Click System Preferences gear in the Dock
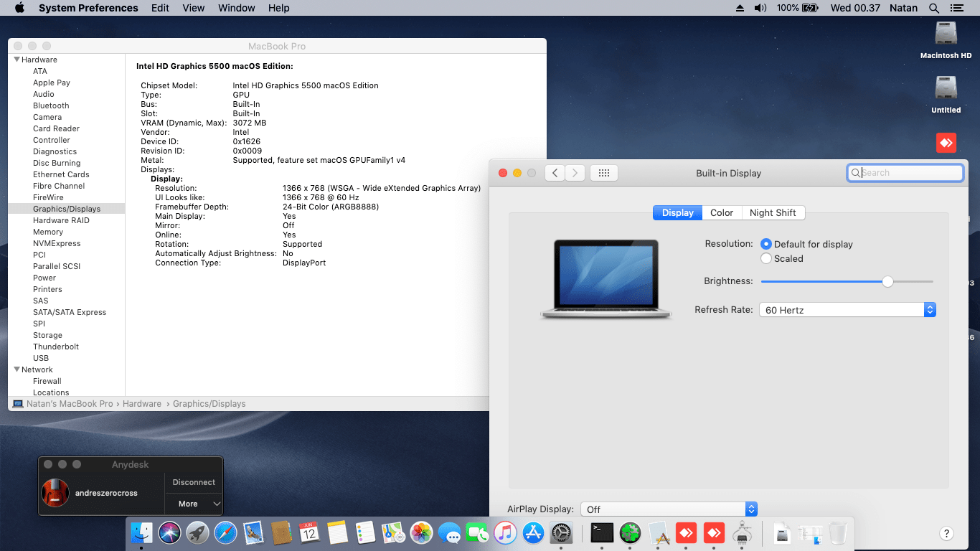980x551 pixels. 561,532
